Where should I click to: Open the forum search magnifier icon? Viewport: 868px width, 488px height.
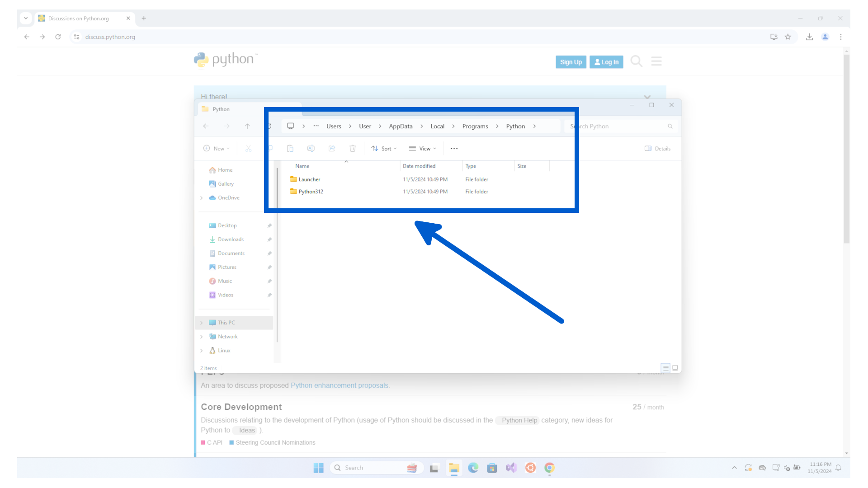[636, 61]
